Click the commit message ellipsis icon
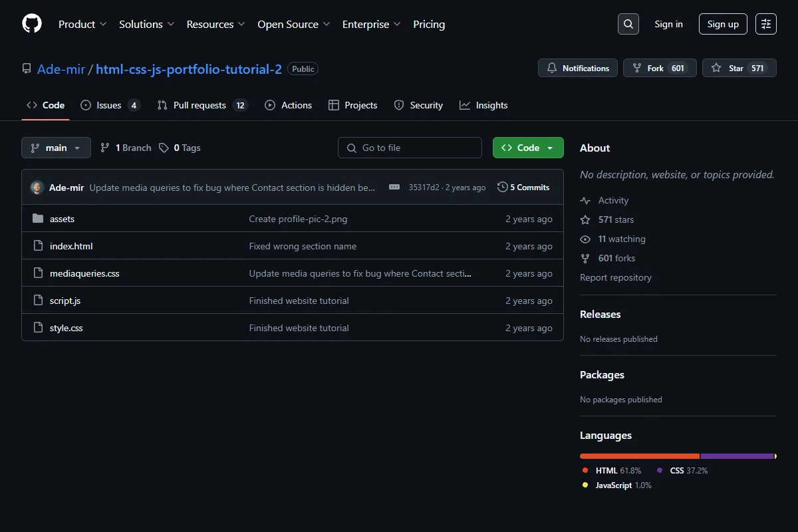798x532 pixels. tap(394, 188)
